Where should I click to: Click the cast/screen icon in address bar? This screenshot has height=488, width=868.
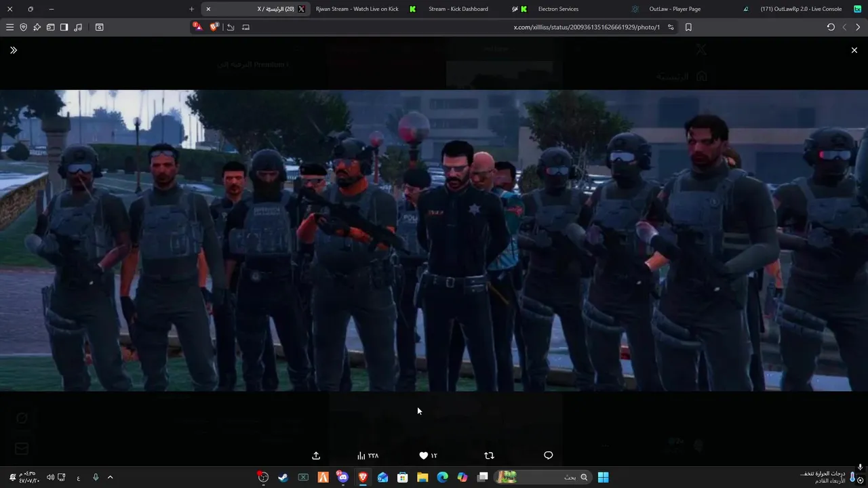(x=245, y=27)
